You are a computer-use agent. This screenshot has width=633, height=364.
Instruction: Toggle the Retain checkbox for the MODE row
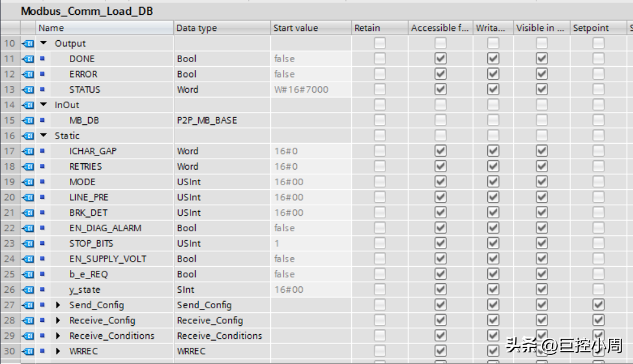point(380,182)
